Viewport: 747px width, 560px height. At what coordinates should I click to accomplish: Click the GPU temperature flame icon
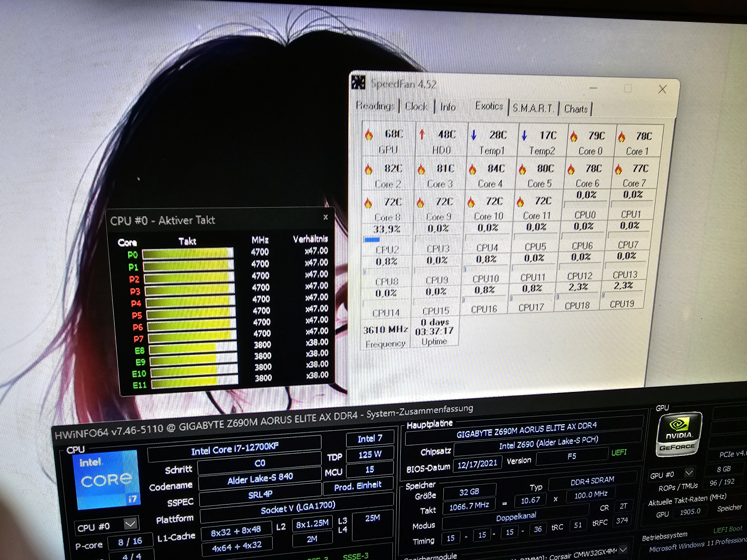click(369, 135)
